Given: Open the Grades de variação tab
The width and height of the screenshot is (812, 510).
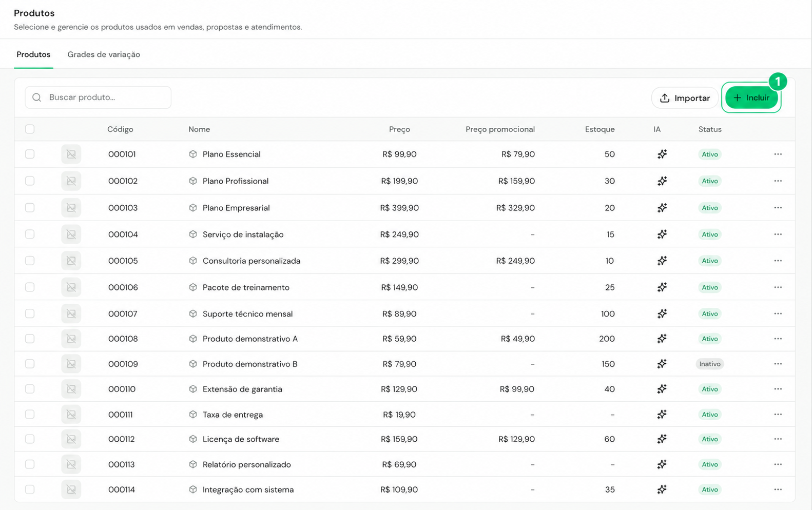Looking at the screenshot, I should coord(104,54).
